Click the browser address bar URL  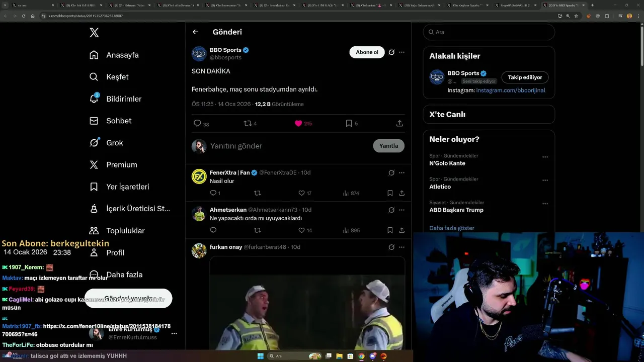(86, 16)
